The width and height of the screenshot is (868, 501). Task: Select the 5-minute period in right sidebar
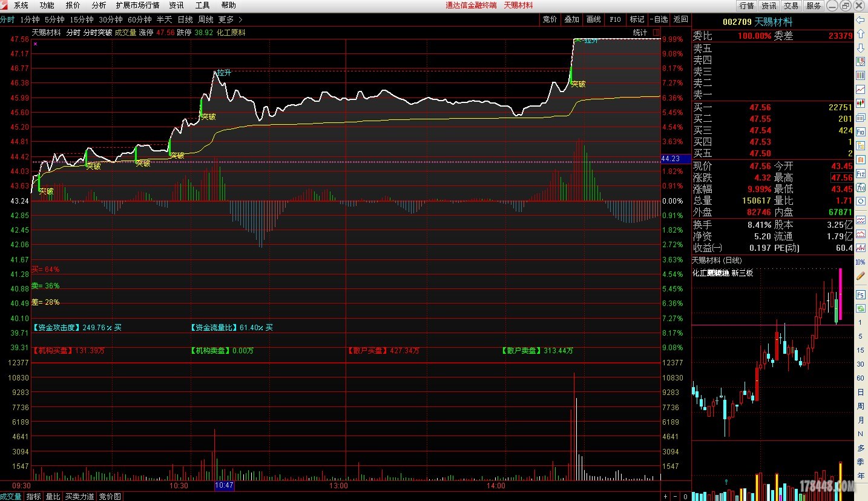point(860,336)
